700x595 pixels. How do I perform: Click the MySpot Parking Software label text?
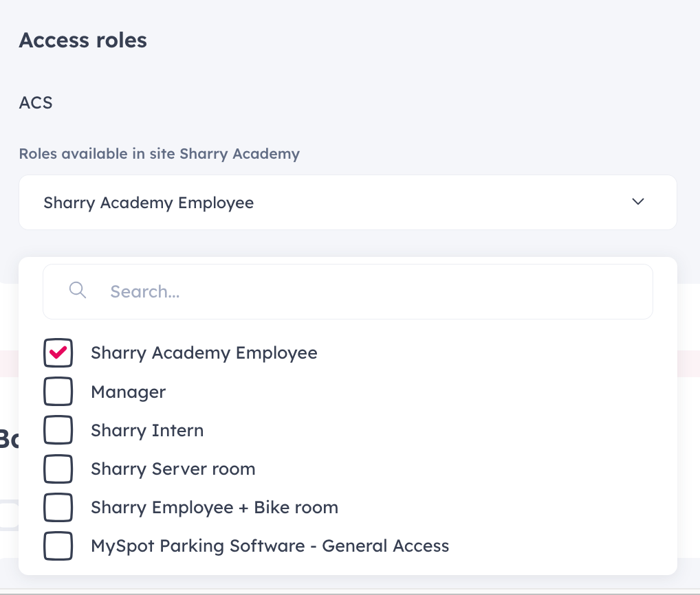pos(270,546)
